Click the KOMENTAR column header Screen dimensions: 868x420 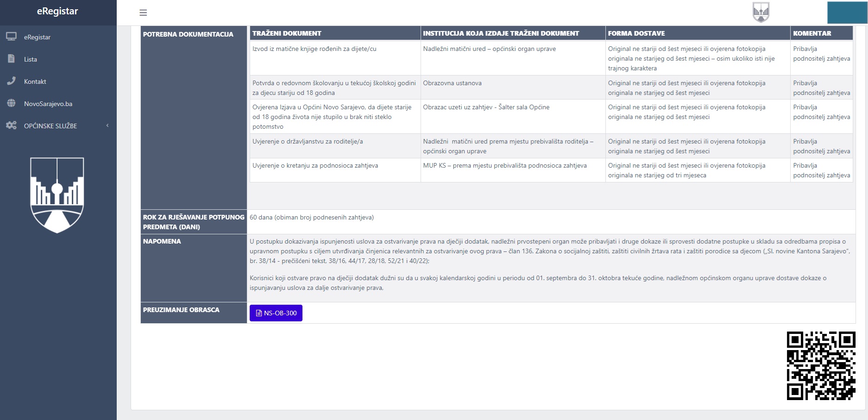coord(812,33)
